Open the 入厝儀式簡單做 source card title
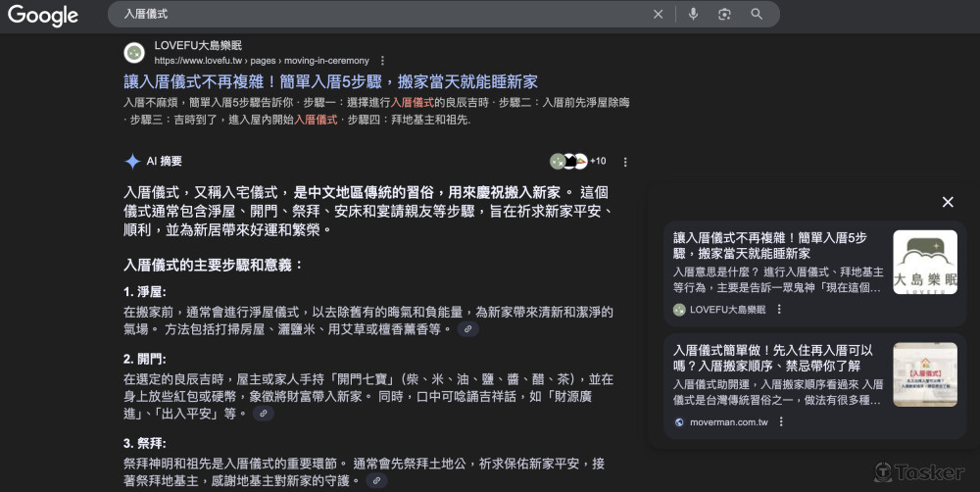Viewport: 980px width, 492px height. 772,358
